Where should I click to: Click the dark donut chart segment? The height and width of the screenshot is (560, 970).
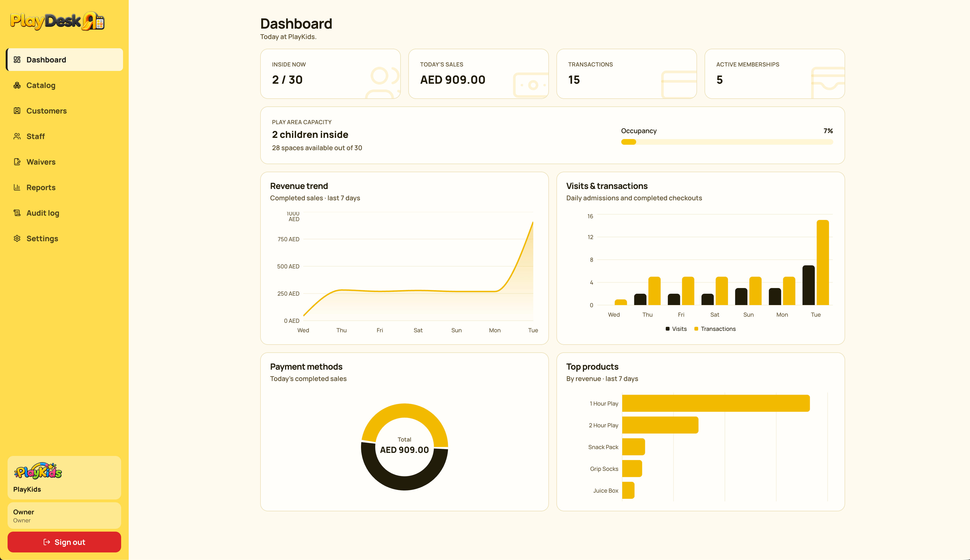(404, 483)
